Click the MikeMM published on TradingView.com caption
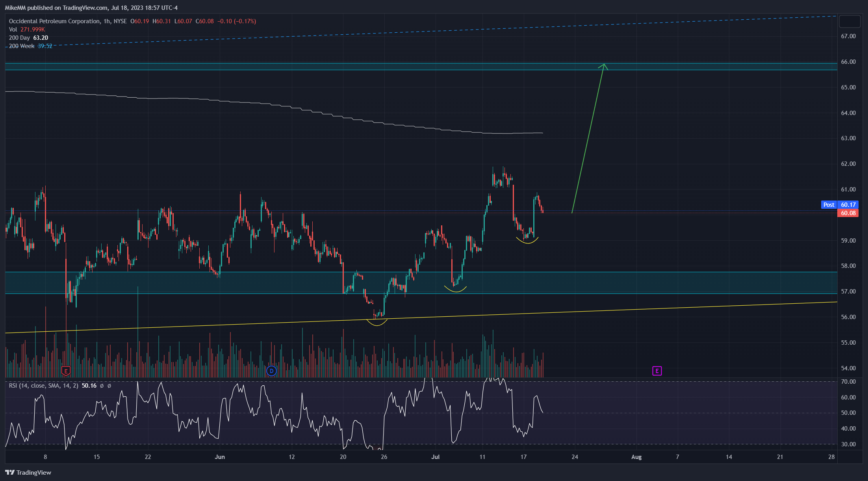The width and height of the screenshot is (868, 481). 91,8
